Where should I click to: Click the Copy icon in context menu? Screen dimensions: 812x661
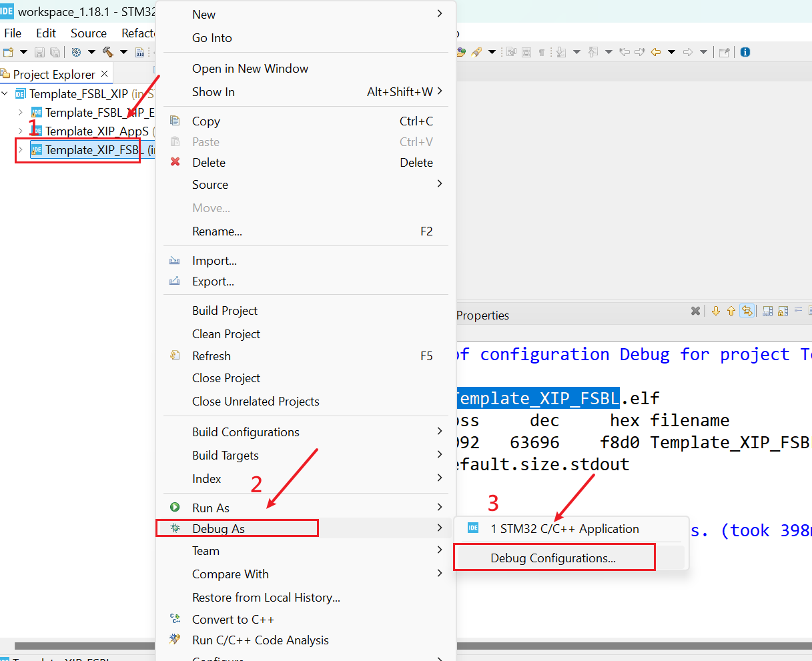click(175, 121)
